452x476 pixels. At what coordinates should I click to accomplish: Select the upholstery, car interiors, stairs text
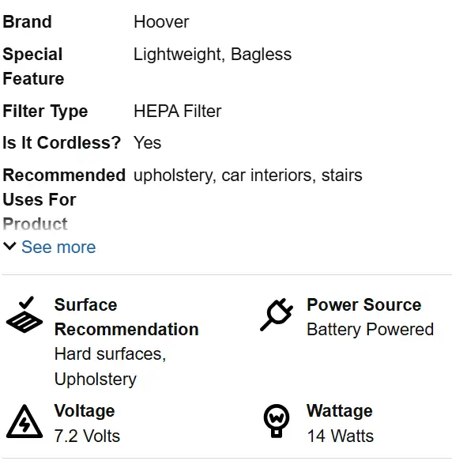click(x=248, y=176)
